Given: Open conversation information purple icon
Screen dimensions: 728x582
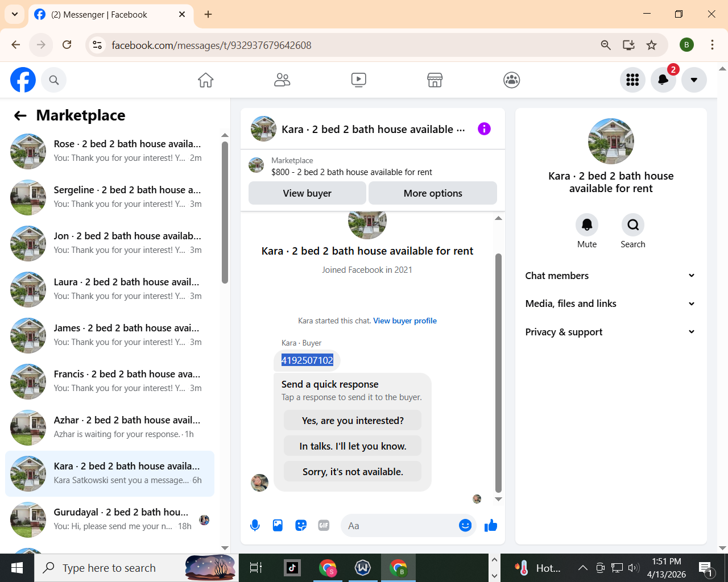Looking at the screenshot, I should pyautogui.click(x=484, y=129).
